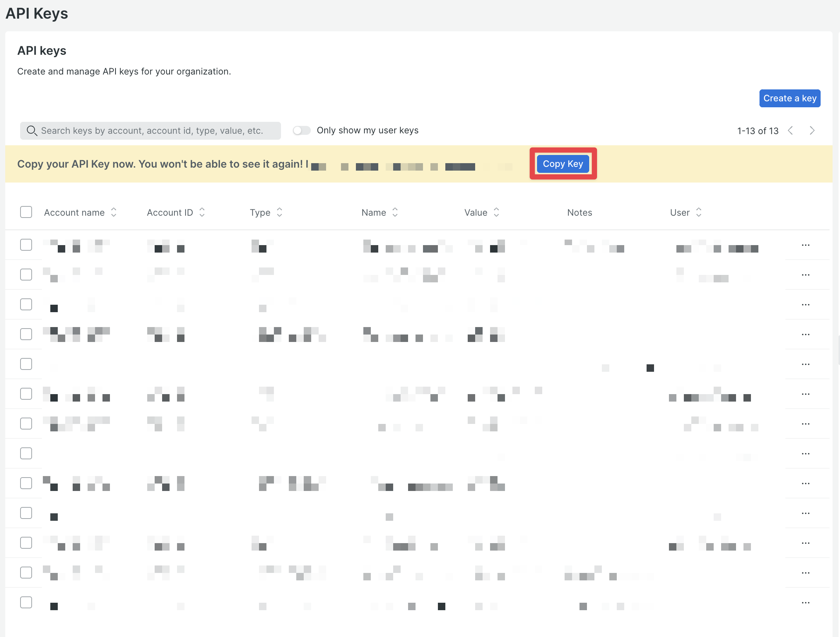
Task: Sort table by Type column
Action: pos(280,212)
